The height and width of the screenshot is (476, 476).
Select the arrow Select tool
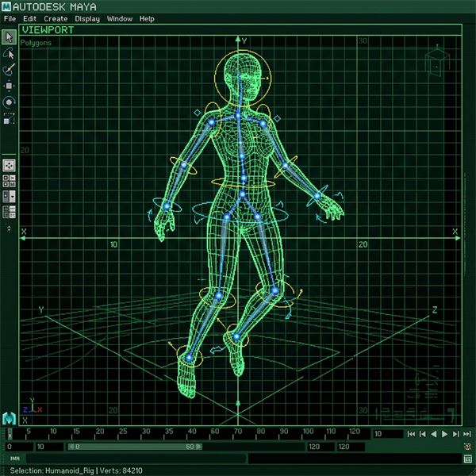tap(9, 37)
